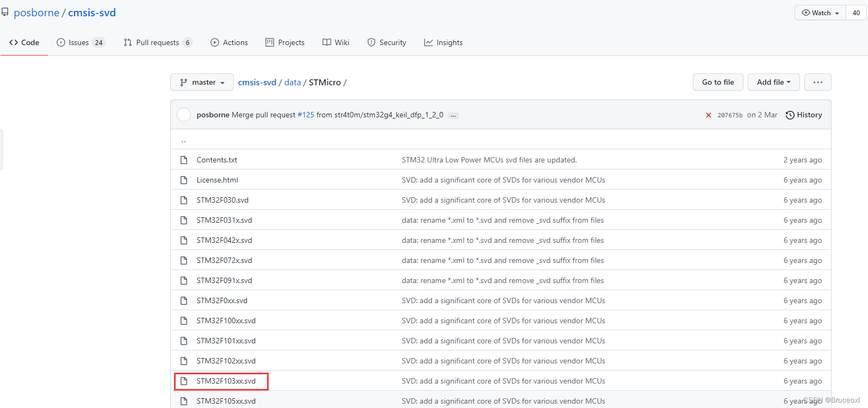
Task: Expand the master branch selector
Action: (x=202, y=82)
